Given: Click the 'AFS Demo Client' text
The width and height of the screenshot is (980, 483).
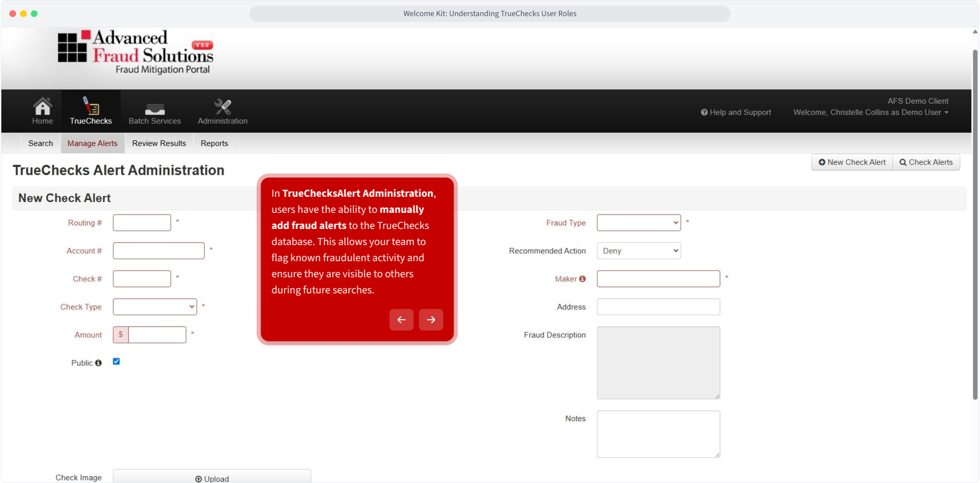Looking at the screenshot, I should pos(918,101).
